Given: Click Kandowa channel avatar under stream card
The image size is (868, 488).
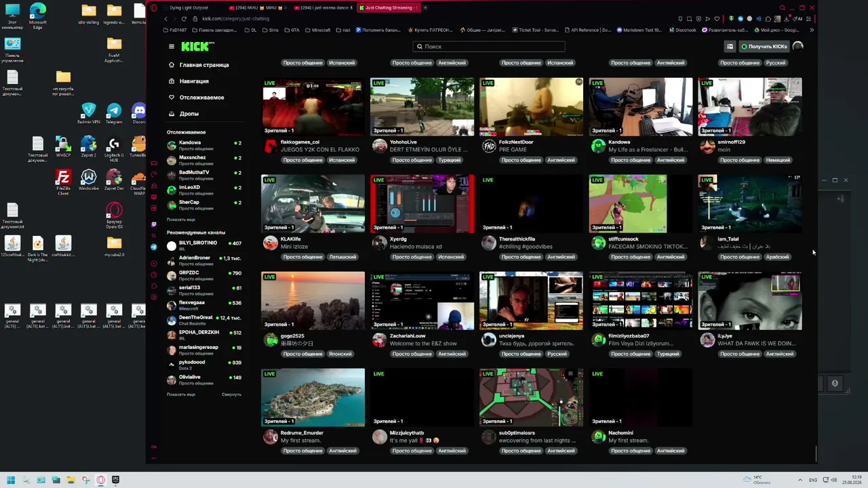Looking at the screenshot, I should pos(598,146).
